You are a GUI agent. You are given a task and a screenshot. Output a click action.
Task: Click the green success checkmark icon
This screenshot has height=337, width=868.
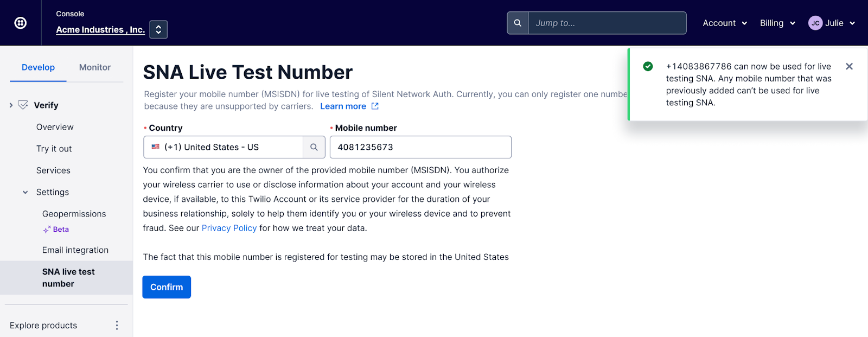click(x=648, y=66)
